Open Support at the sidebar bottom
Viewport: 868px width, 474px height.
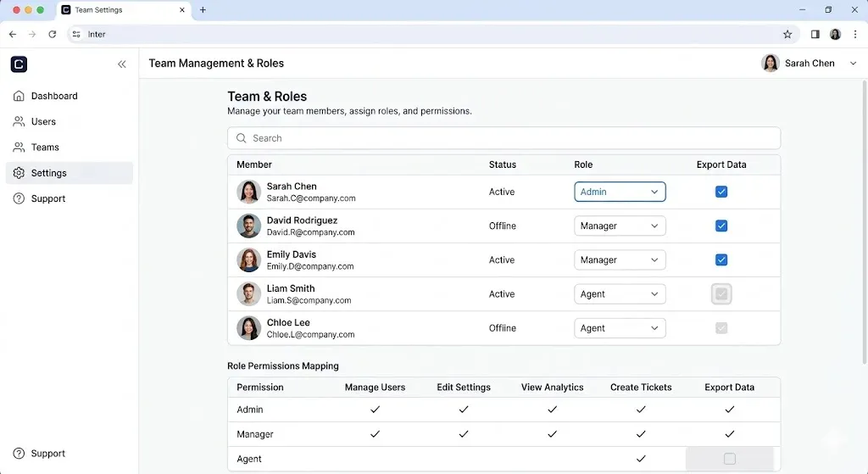[70, 454]
